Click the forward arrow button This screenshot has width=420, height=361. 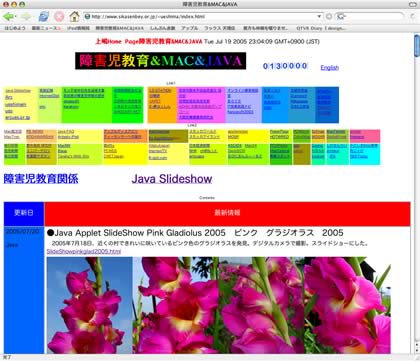point(26,16)
